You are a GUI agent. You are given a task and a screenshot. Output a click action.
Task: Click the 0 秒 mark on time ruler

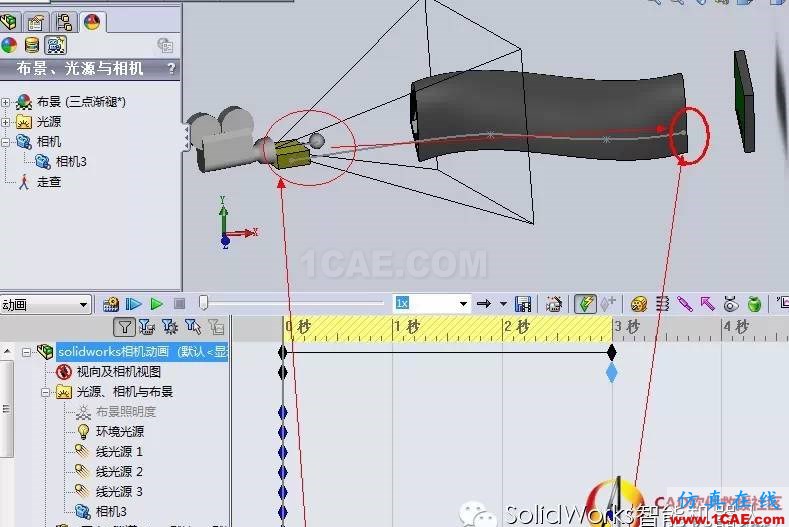(x=298, y=328)
